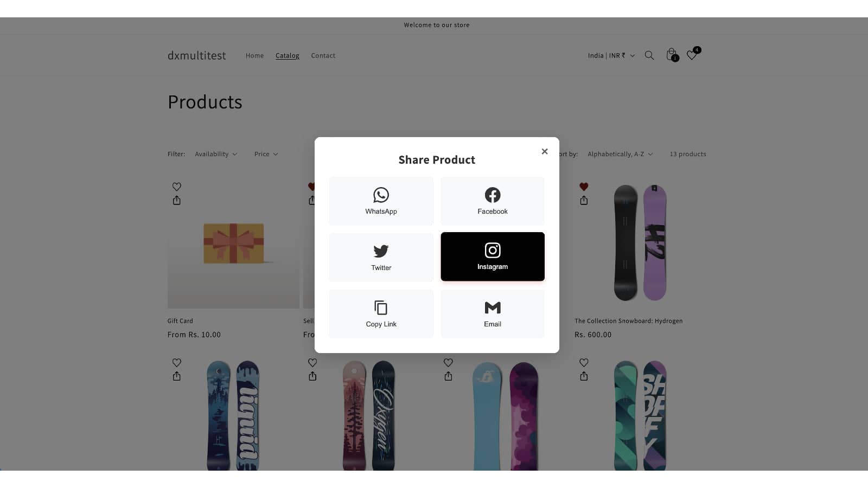
Task: Open the Gift Card product image
Action: point(233,243)
